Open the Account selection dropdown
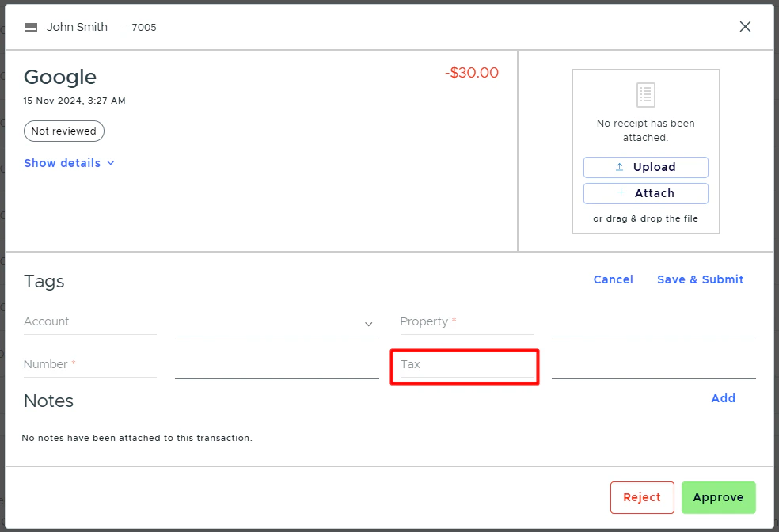The image size is (779, 532). tap(367, 324)
